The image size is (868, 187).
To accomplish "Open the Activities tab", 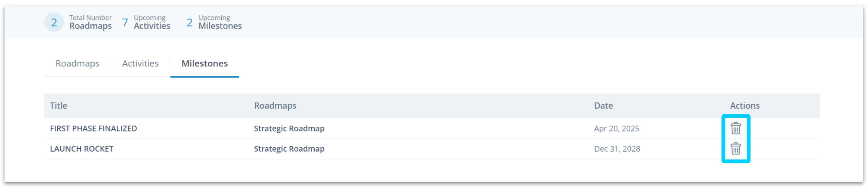I will [x=140, y=63].
